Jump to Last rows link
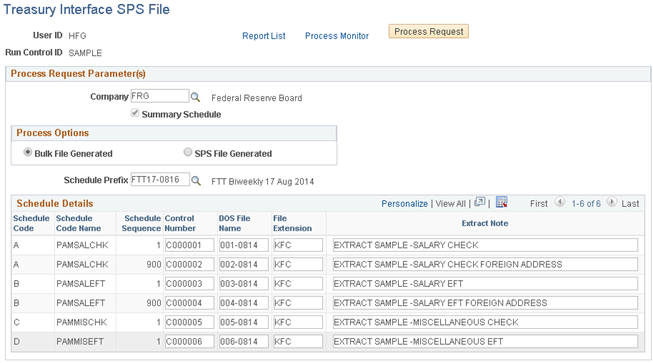This screenshot has height=363, width=653. 630,204
